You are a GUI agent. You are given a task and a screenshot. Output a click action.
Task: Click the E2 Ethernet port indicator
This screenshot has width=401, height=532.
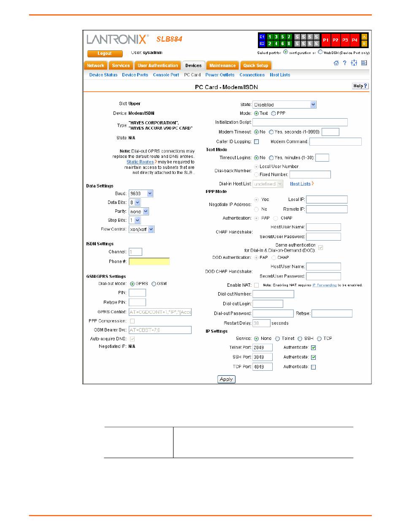(x=262, y=43)
